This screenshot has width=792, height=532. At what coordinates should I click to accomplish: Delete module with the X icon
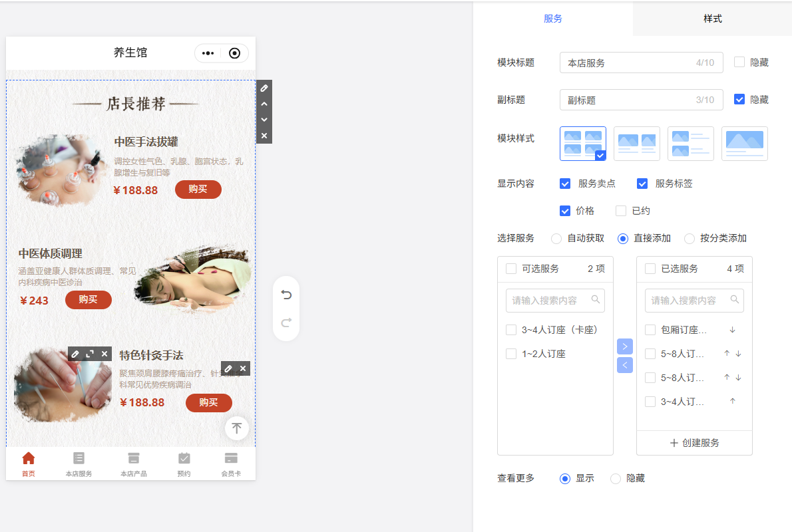coord(264,136)
